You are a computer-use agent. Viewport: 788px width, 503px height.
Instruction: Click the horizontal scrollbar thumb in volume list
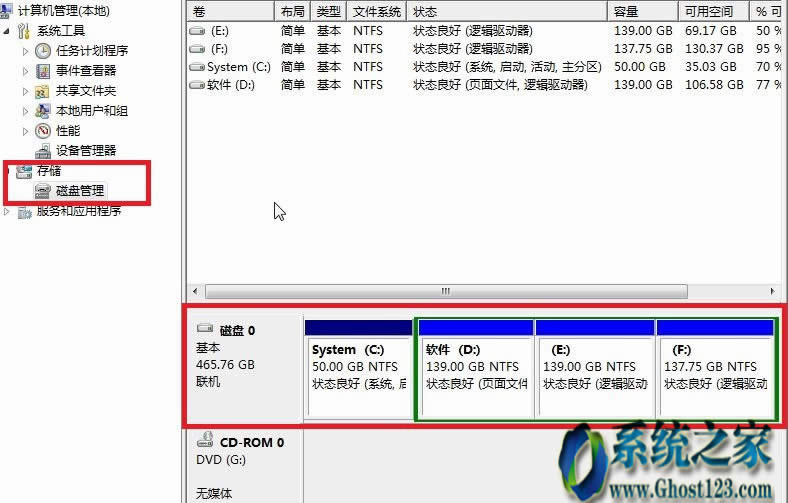(x=446, y=291)
